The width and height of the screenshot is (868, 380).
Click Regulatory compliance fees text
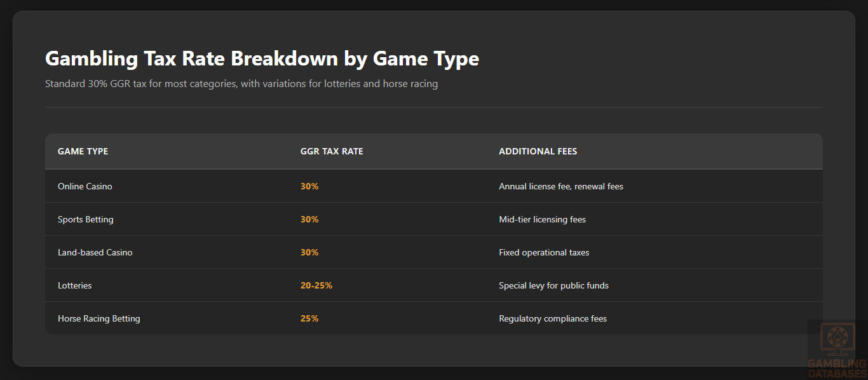click(553, 318)
